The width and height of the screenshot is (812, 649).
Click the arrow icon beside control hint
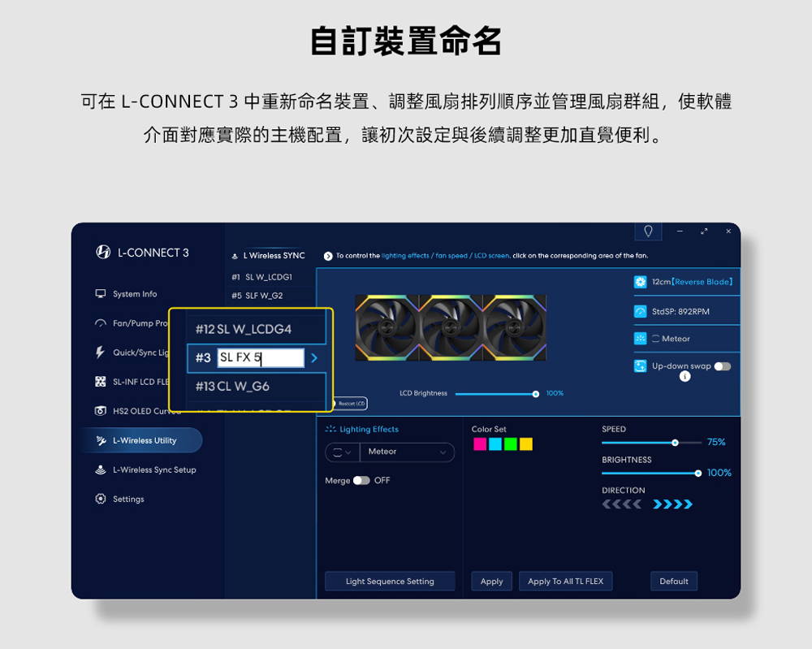[328, 256]
